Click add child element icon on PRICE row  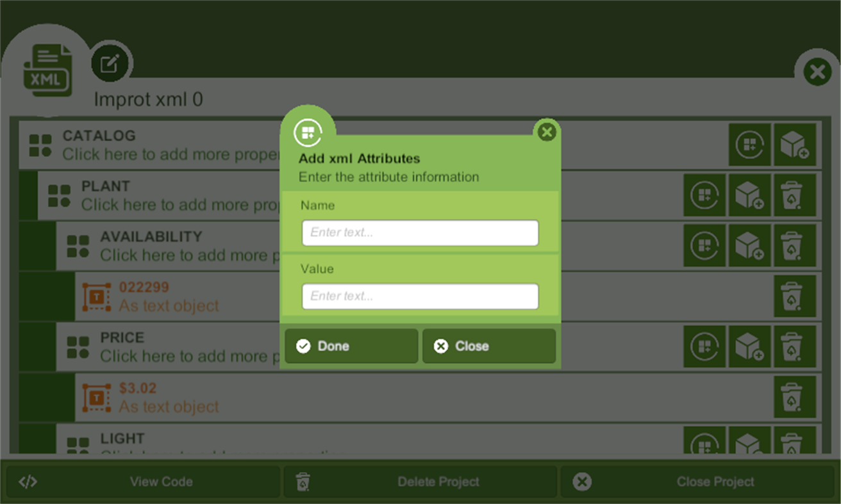point(750,346)
